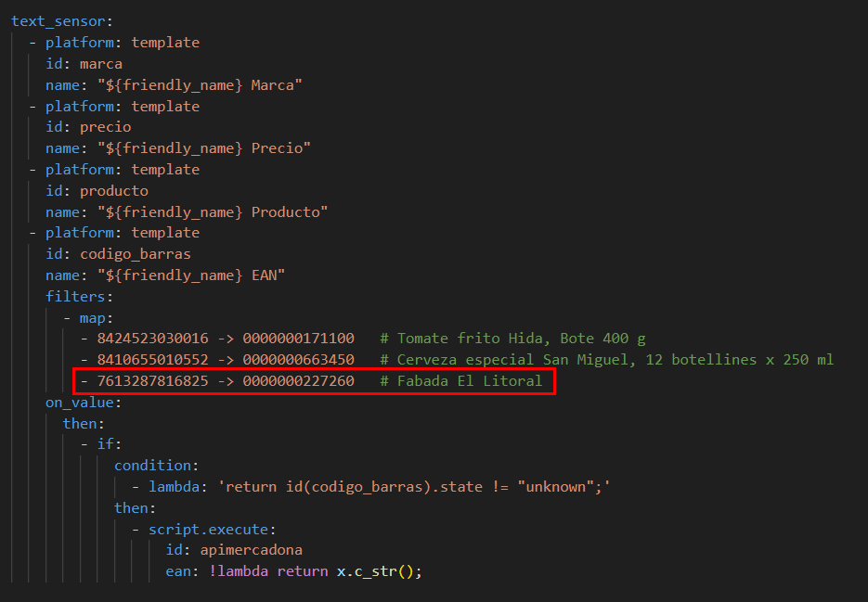Click the 'filters:' key
This screenshot has height=602, width=868.
[79, 296]
